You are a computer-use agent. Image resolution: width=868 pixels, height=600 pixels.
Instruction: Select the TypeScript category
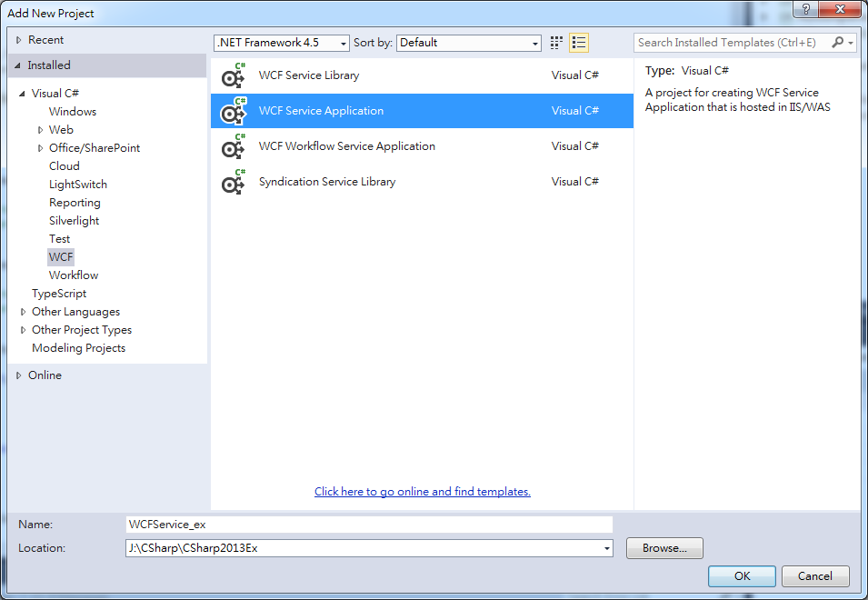coord(59,294)
